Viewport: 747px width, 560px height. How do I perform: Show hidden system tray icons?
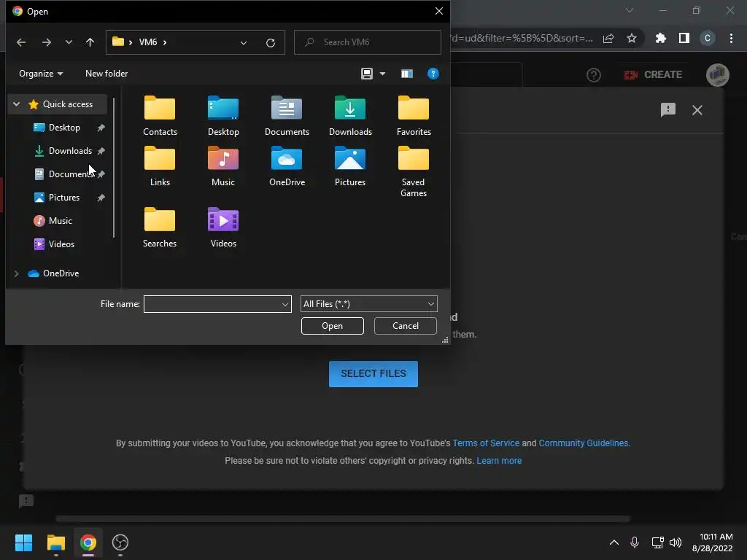[x=614, y=542]
